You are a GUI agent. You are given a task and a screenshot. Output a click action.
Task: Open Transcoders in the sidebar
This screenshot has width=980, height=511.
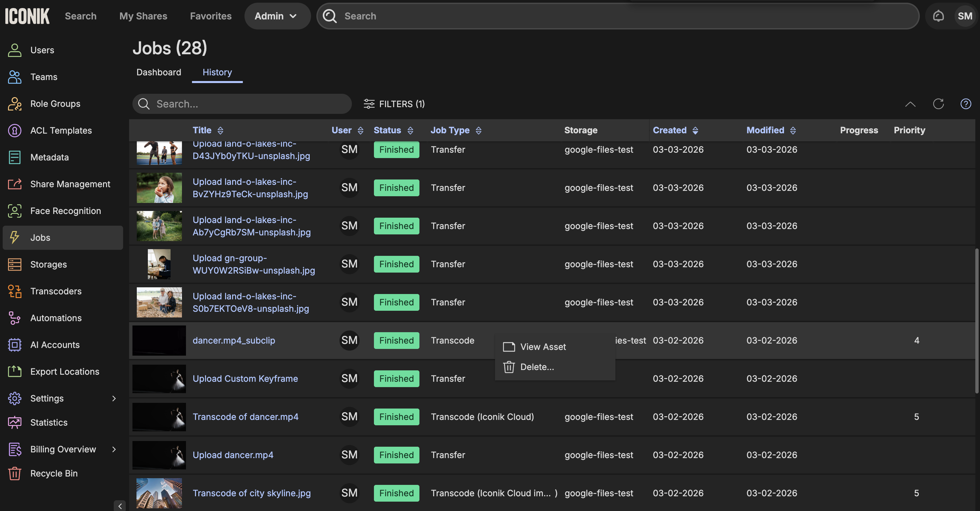click(56, 291)
